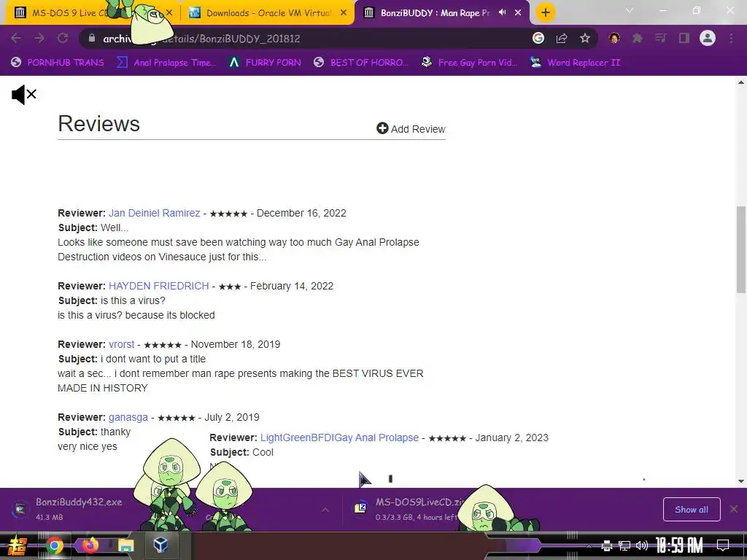Open the Chrome profile avatar

point(708,39)
